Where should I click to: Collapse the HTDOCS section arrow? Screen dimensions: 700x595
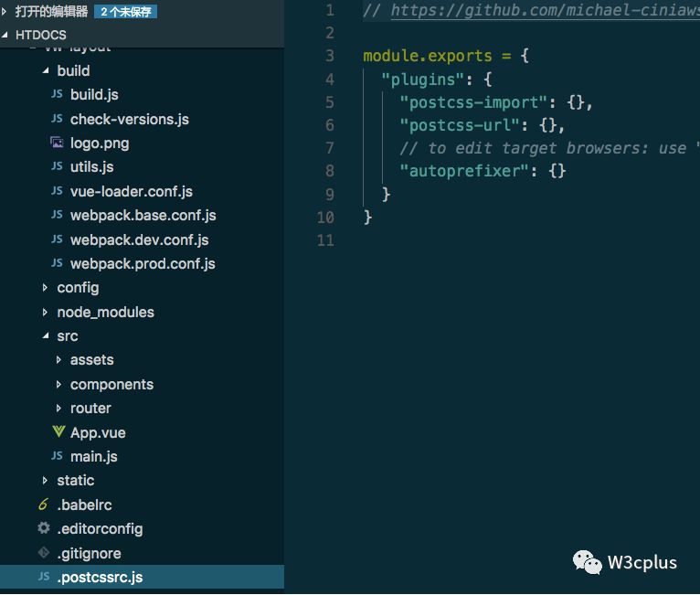[5, 35]
